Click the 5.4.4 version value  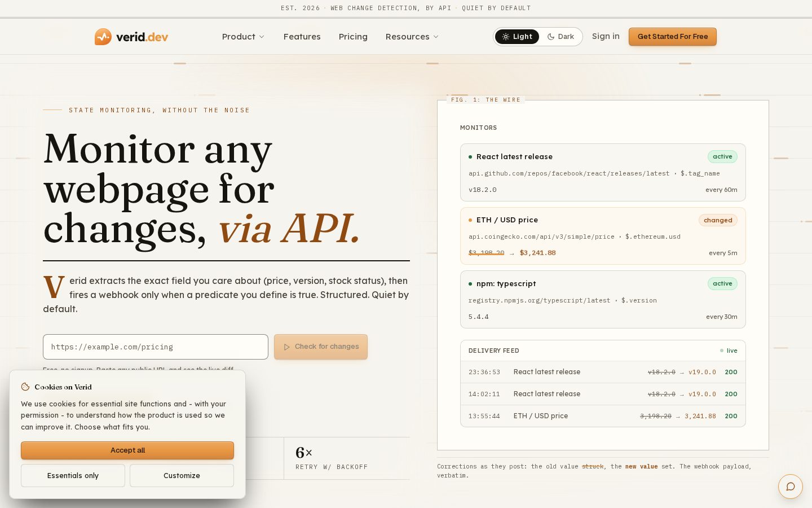pos(479,317)
